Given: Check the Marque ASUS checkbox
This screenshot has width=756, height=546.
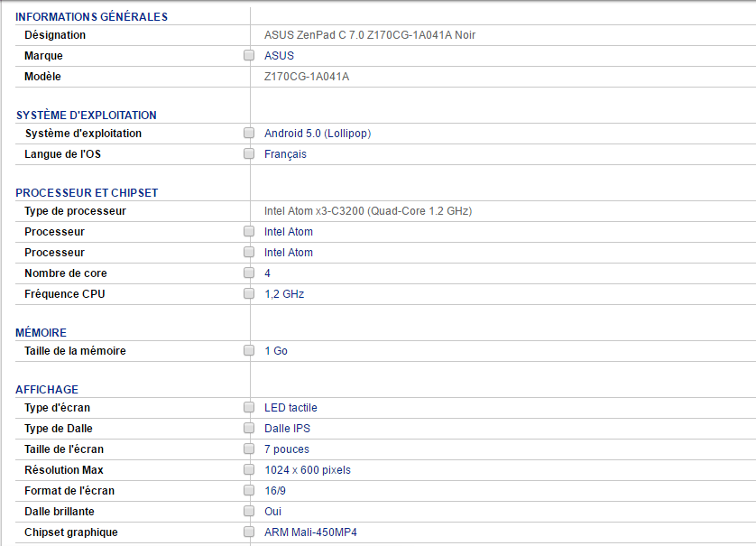Looking at the screenshot, I should [249, 56].
